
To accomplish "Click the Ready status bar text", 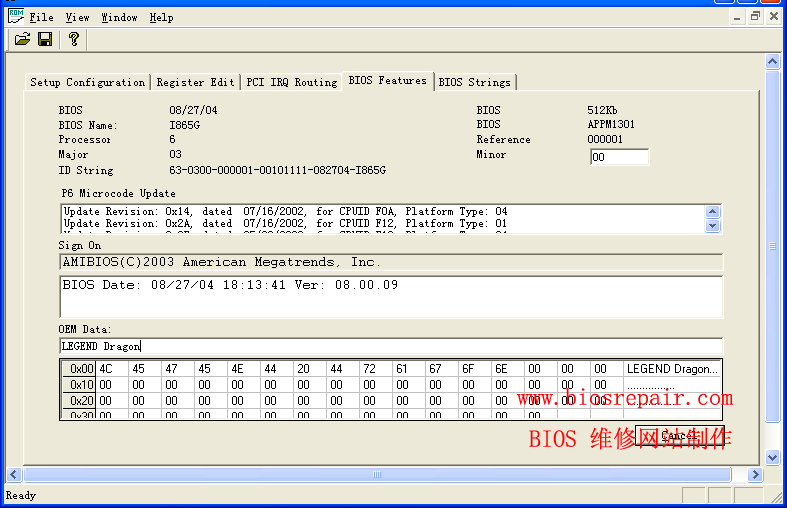I will 21,495.
